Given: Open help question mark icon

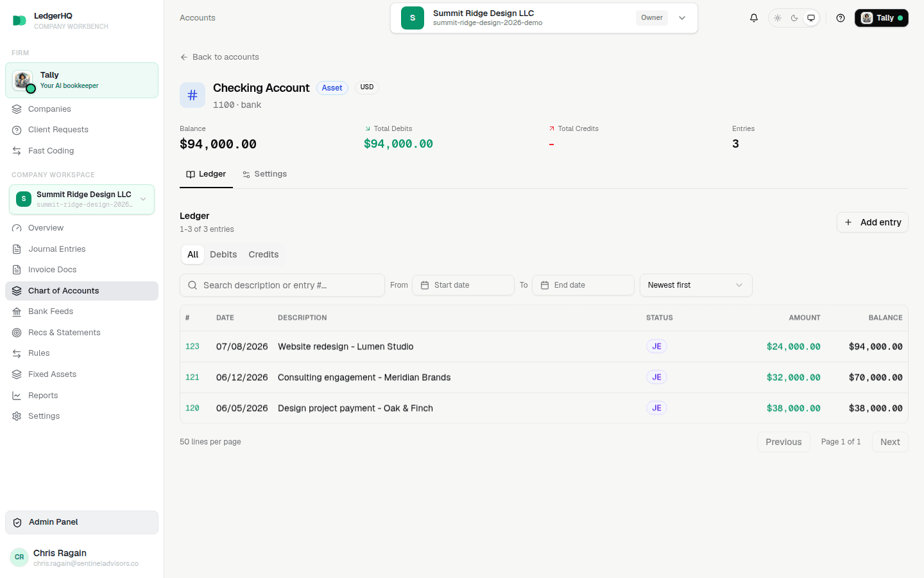Looking at the screenshot, I should pyautogui.click(x=841, y=18).
